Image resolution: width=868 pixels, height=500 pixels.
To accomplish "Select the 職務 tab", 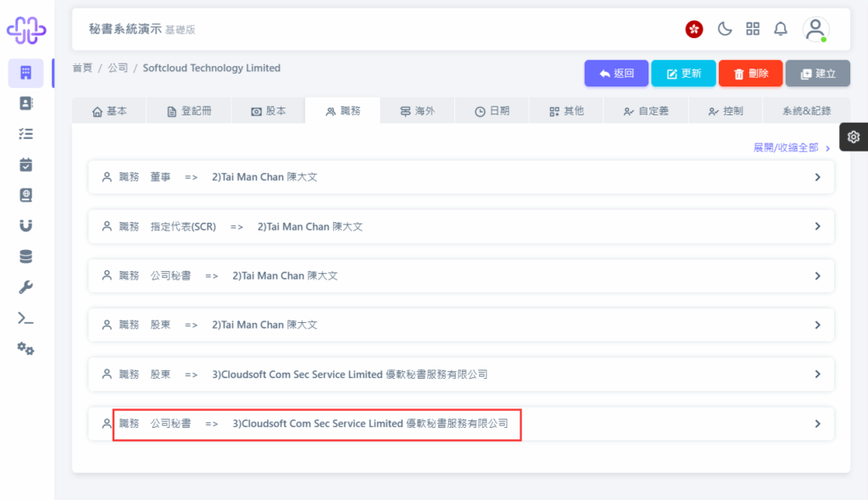I will [342, 111].
